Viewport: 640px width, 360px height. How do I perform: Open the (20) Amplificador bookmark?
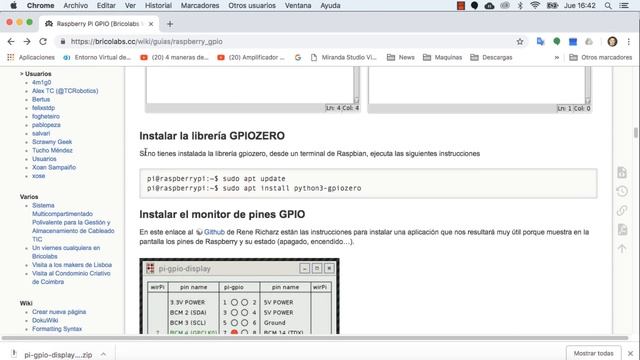[251, 58]
